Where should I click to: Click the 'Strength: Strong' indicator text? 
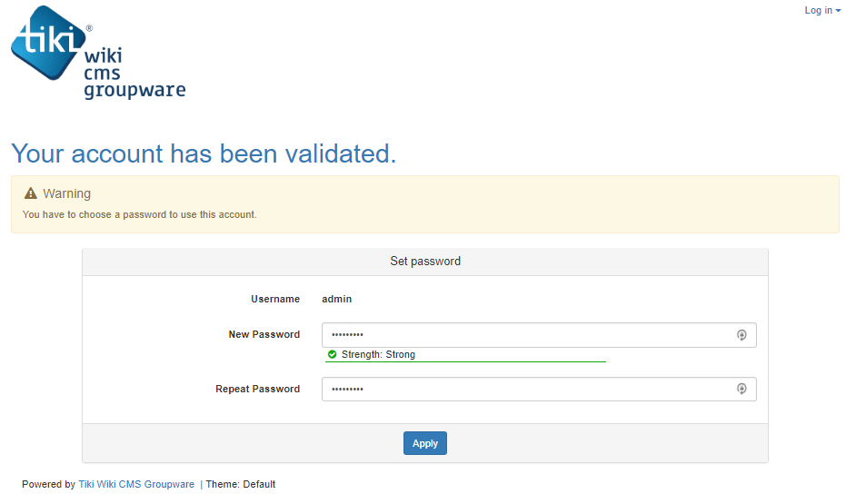click(378, 355)
